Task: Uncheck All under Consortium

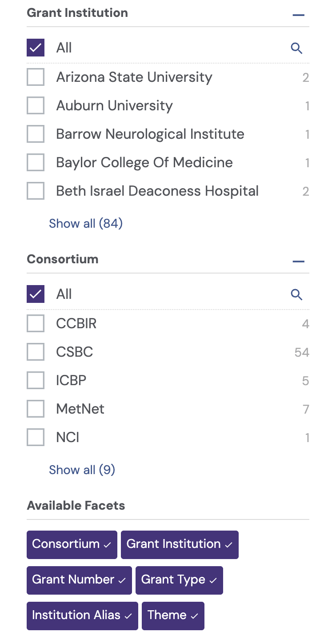Action: pos(36,294)
